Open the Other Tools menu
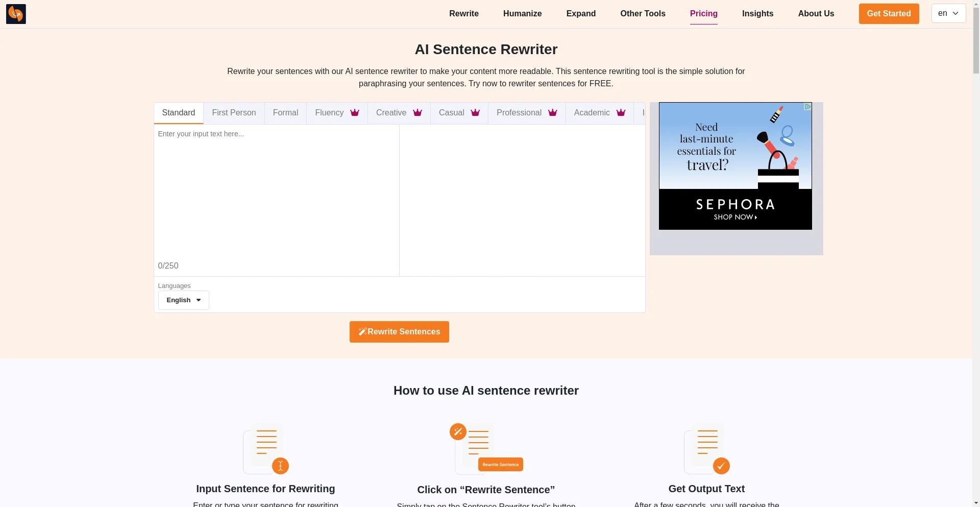980x507 pixels. tap(643, 14)
